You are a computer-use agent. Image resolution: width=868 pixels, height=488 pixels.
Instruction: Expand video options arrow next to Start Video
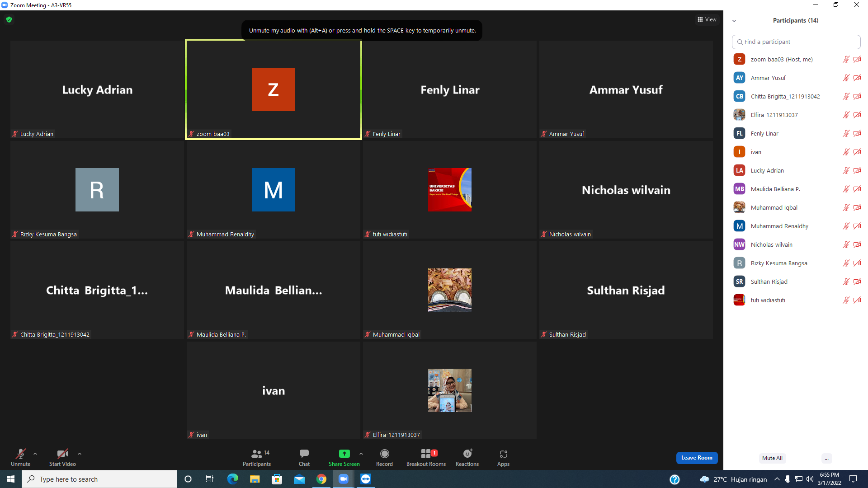(80, 454)
